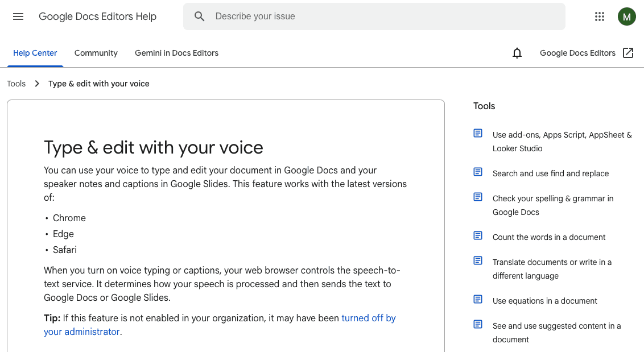Select the Help Center tab

(35, 53)
